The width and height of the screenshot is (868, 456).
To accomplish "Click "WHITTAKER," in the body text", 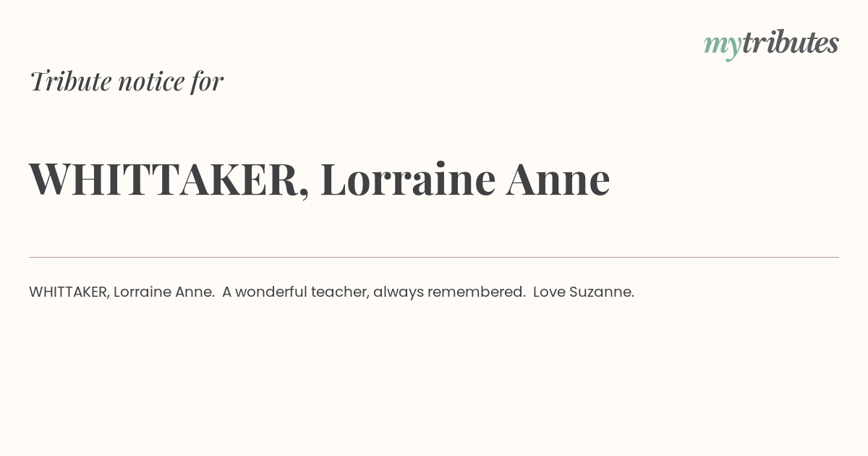I will pos(69,292).
